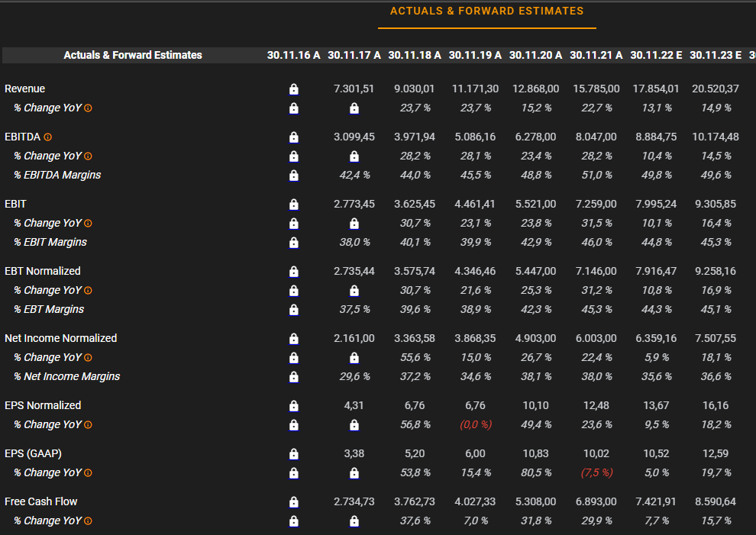Image resolution: width=756 pixels, height=535 pixels.
Task: Click the EPS Normalized row lock icon
Action: pos(294,405)
